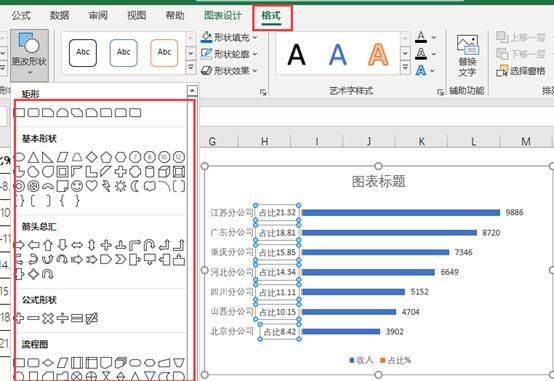Click the 占比% legend entry
The image size is (554, 381).
(396, 360)
